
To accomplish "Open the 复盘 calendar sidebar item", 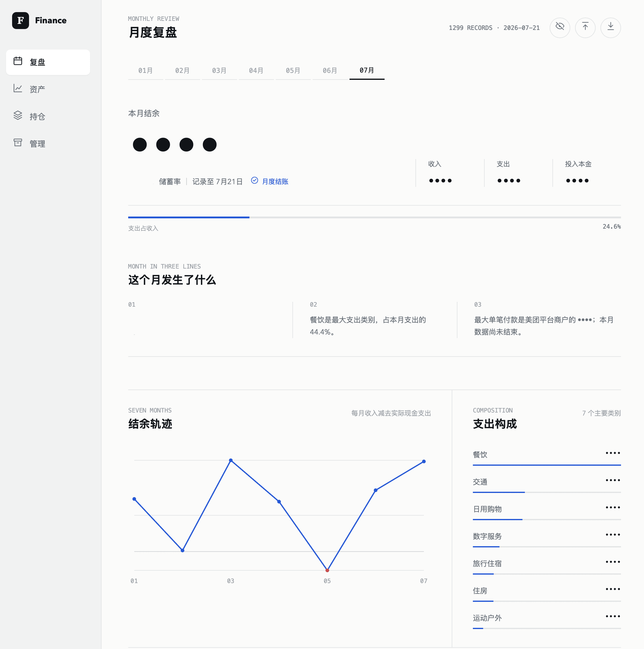I will coord(48,62).
